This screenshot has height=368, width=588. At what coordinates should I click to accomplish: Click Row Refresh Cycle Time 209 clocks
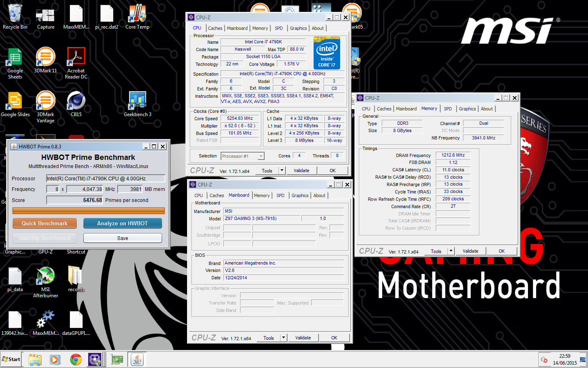point(453,199)
